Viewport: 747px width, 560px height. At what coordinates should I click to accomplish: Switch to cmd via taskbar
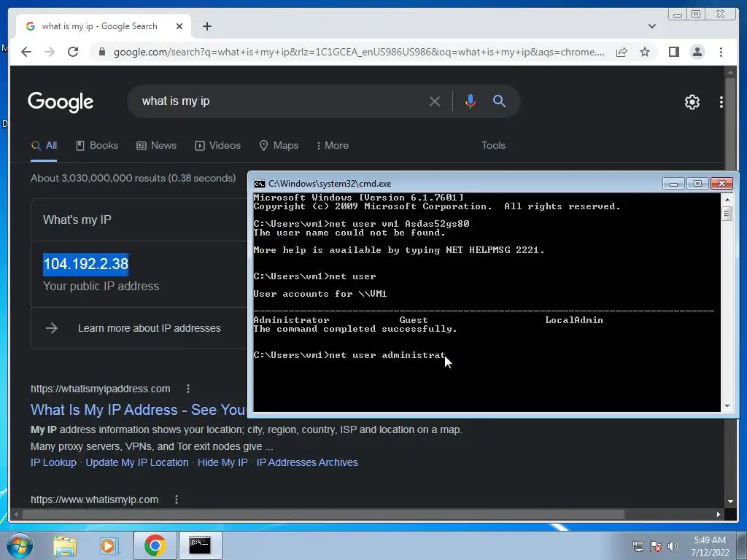200,545
